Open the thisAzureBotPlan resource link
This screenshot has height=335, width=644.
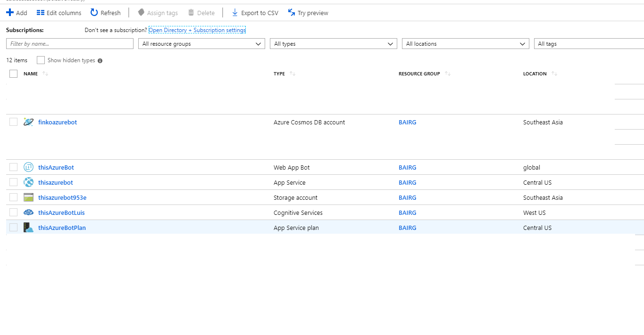(62, 228)
